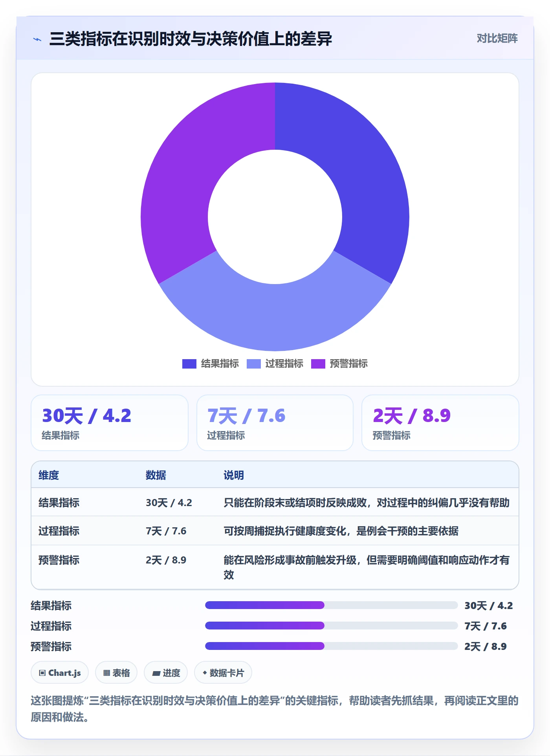This screenshot has height=756, width=550.
Task: Click the 维度 column header
Action: [x=49, y=475]
